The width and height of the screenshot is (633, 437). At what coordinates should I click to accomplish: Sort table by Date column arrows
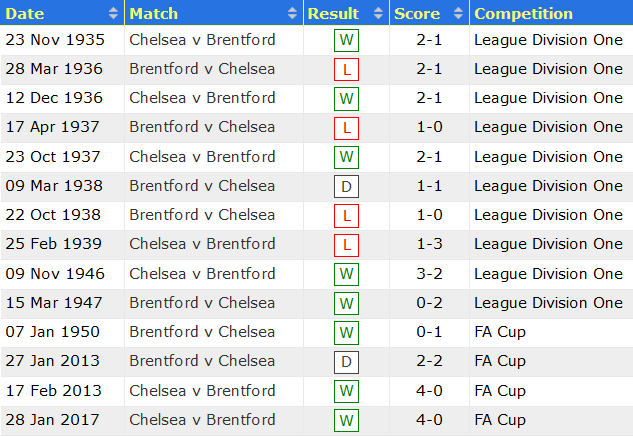(x=113, y=13)
